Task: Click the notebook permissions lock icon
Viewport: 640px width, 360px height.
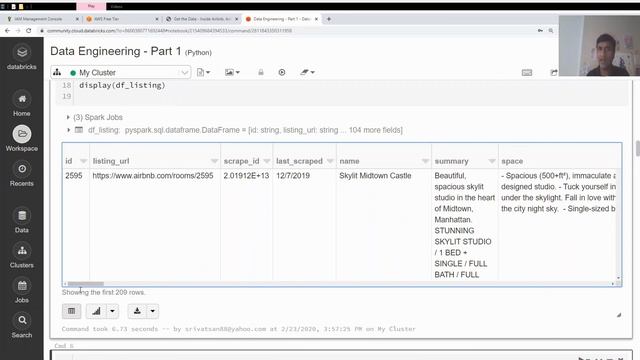Action: point(261,72)
